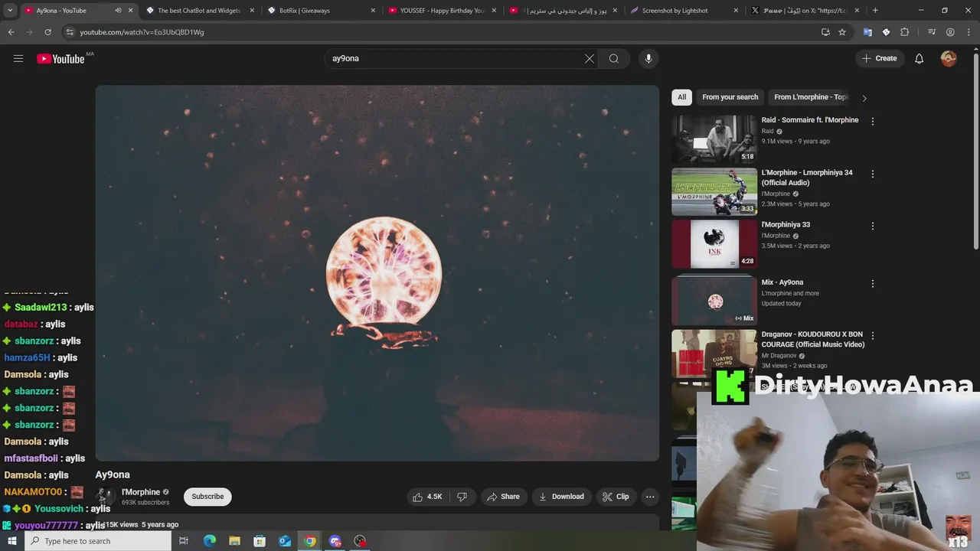
Task: Open Draganov KOUDOUROU X BON COURAGE title
Action: click(x=813, y=340)
